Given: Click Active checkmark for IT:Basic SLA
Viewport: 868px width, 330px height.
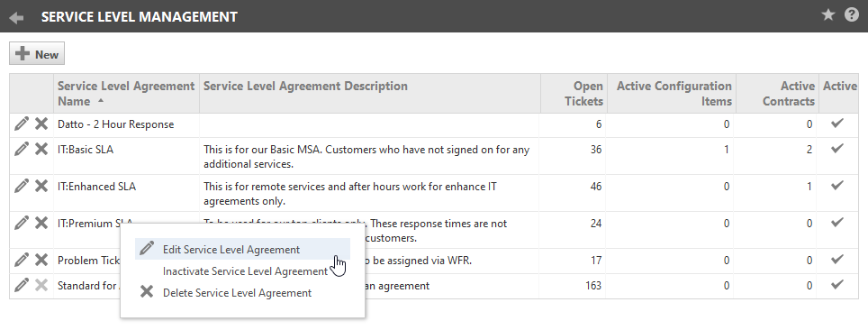Looking at the screenshot, I should tap(837, 148).
